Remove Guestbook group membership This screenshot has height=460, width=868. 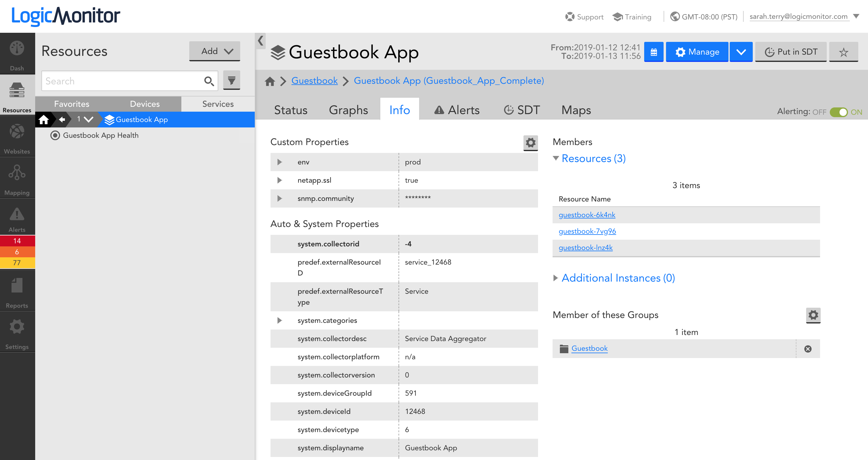pyautogui.click(x=808, y=349)
